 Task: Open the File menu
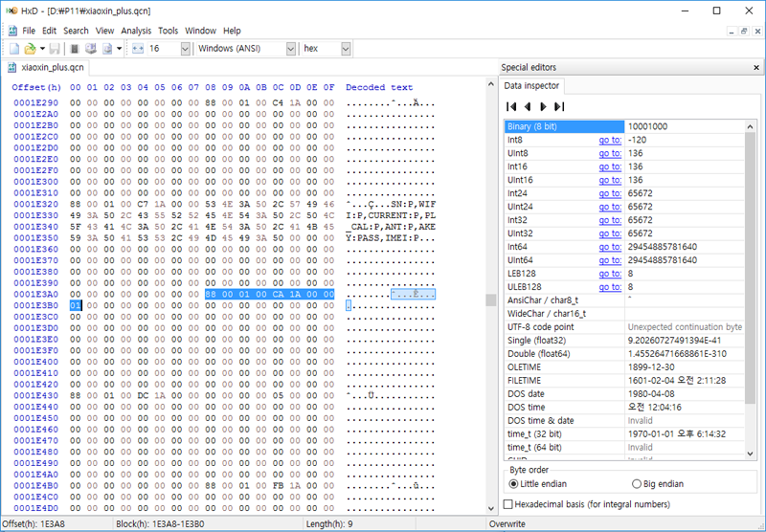29,31
